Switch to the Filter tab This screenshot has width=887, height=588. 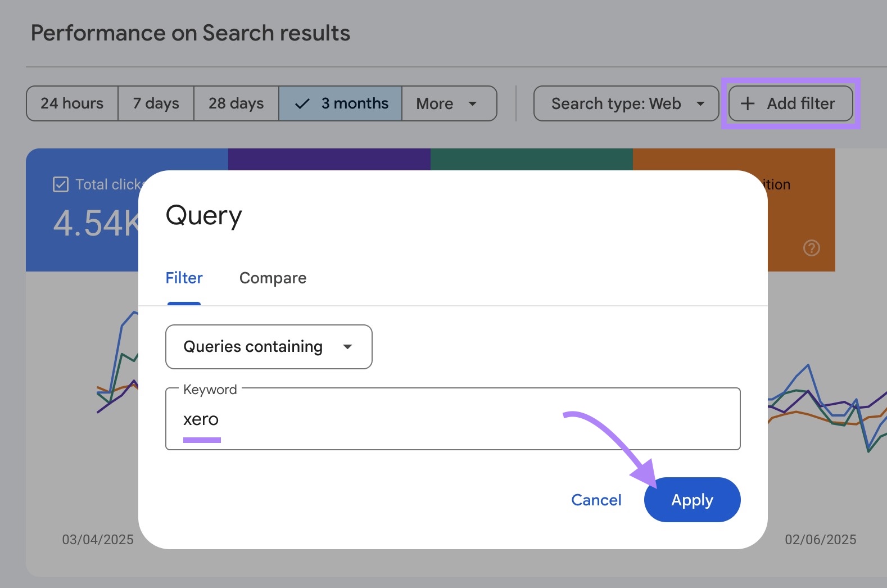point(184,278)
